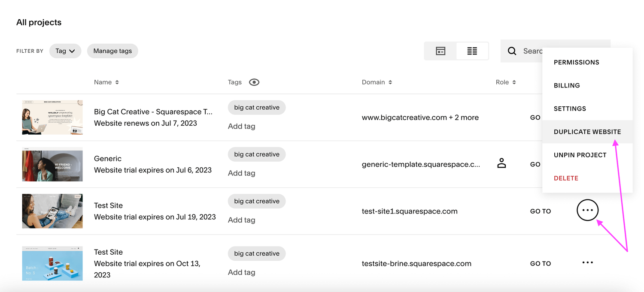Open the actions menu for testsite-brine project
The image size is (644, 292).
pos(587,262)
